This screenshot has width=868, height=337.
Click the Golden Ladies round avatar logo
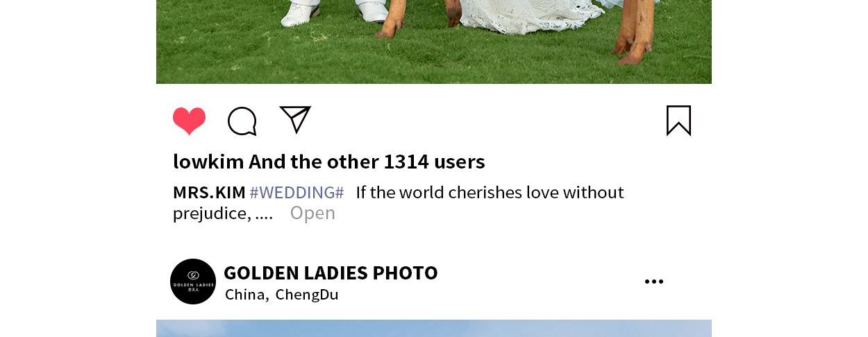pos(193,282)
